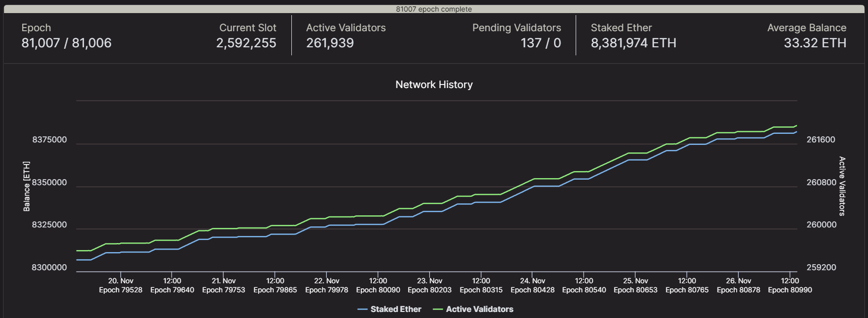This screenshot has height=318, width=868.
Task: Click the blue Staked Ether legend line marker
Action: (x=362, y=309)
